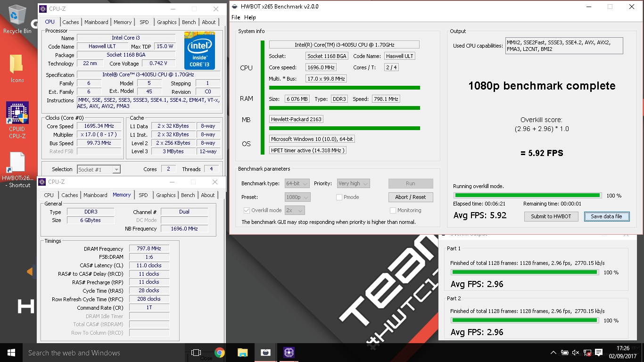
Task: Open the Overkill 2x multiplier dropdown
Action: coord(295,210)
